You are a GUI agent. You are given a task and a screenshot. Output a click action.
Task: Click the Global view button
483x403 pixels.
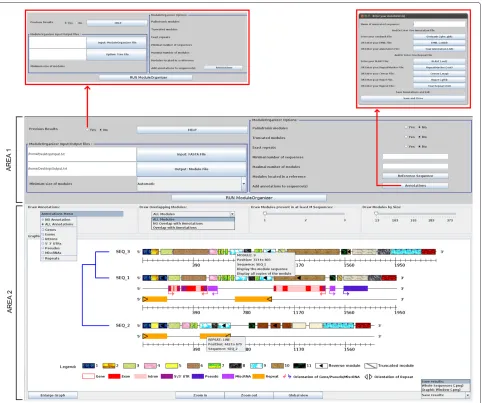298,395
